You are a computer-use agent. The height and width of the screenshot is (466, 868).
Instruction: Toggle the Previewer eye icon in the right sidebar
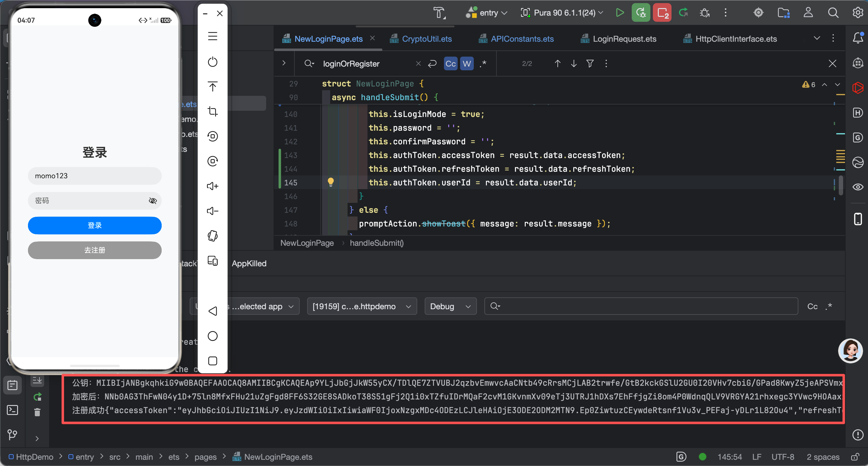(858, 187)
